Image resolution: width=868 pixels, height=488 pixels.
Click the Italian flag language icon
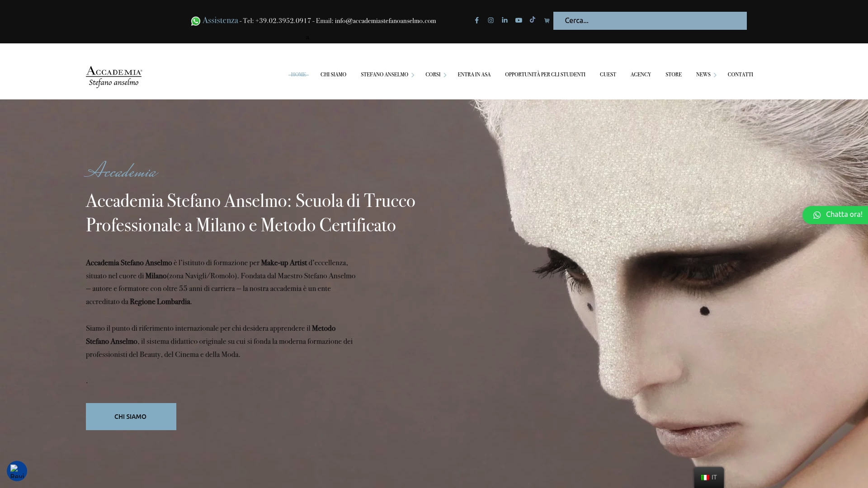[x=705, y=478]
